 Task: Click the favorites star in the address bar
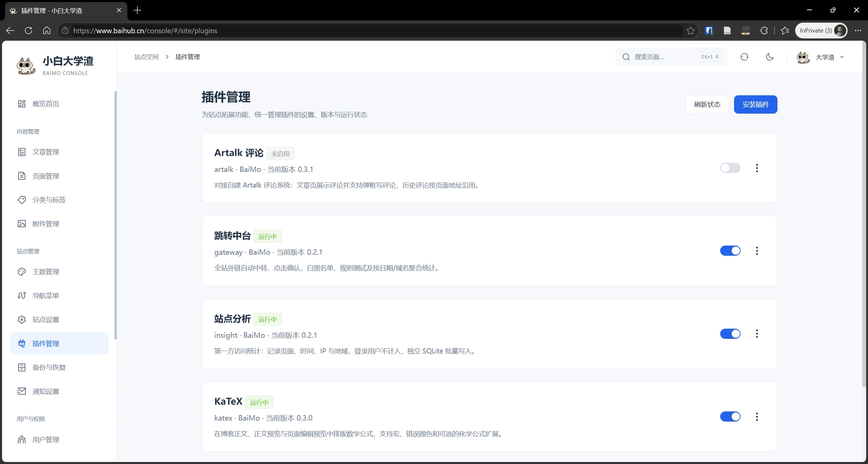(x=691, y=31)
